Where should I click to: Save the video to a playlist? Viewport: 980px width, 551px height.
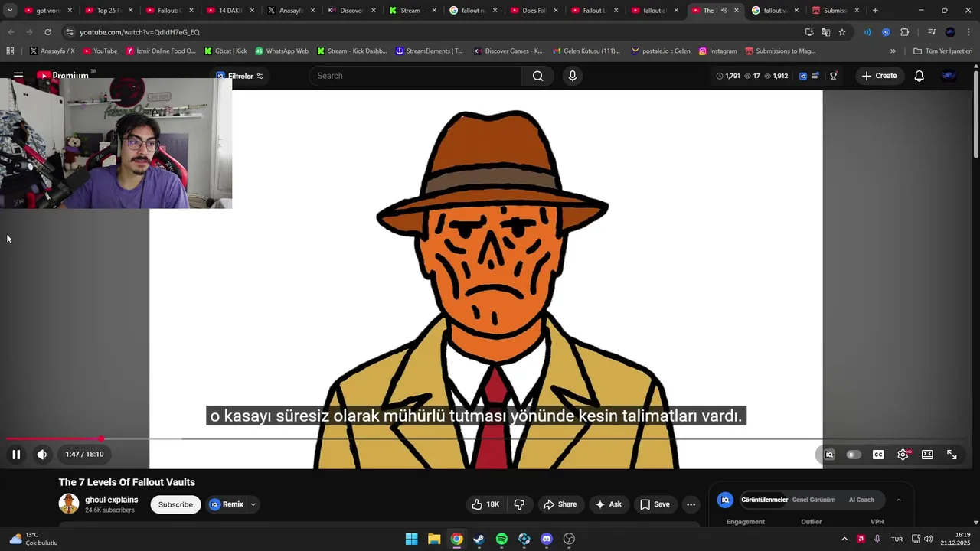pos(655,504)
